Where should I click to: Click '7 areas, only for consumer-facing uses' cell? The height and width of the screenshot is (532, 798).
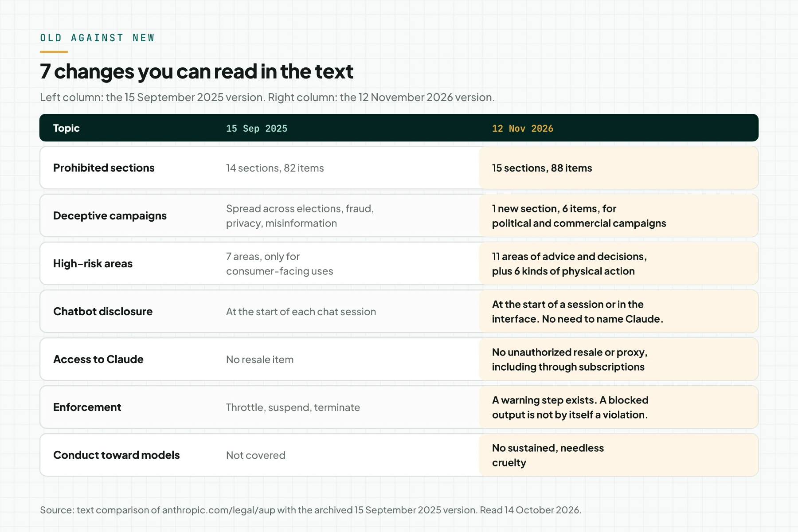tap(280, 264)
